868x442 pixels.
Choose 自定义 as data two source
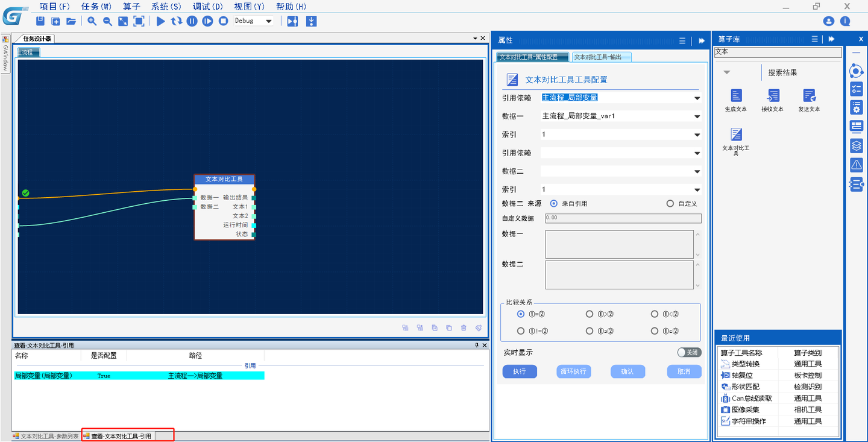(670, 204)
